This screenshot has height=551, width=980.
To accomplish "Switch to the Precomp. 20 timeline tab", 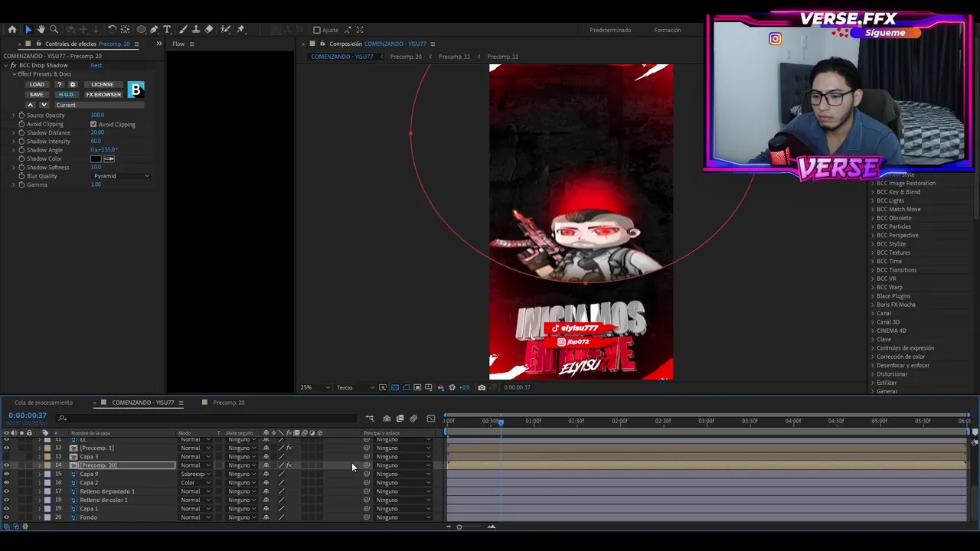I will point(229,403).
